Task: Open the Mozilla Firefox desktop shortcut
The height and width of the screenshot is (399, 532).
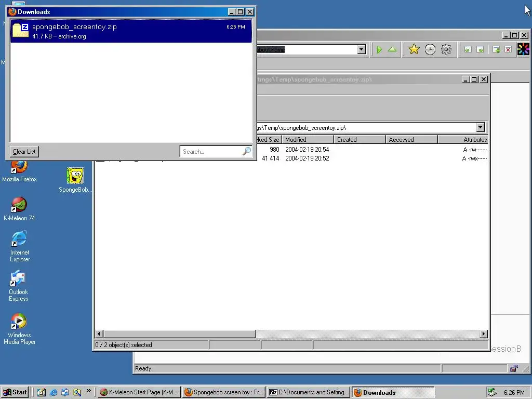Action: tap(19, 171)
